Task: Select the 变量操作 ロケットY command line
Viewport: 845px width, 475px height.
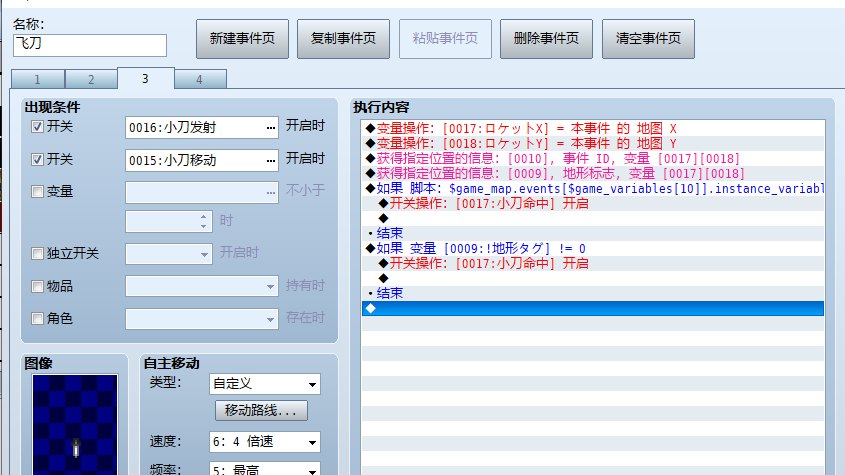Action: (x=593, y=143)
